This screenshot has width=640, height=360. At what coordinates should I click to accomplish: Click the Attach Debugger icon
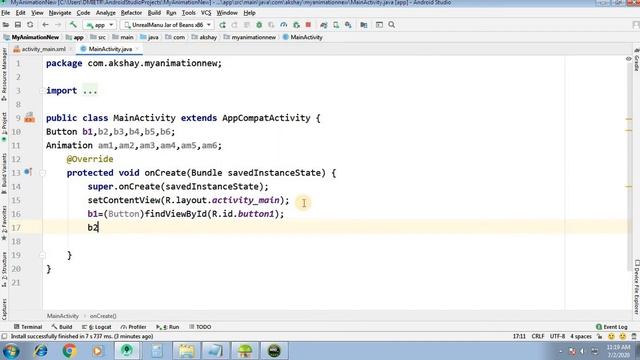[296, 25]
